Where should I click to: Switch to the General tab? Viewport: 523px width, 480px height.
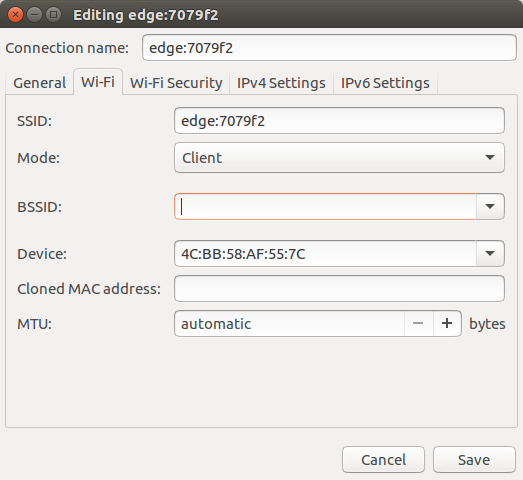[x=39, y=83]
